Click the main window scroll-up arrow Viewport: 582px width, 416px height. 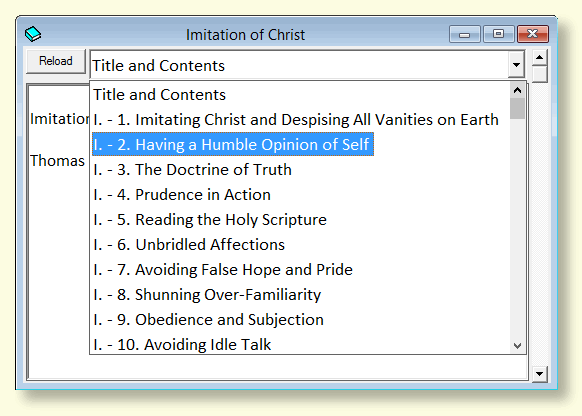(540, 58)
